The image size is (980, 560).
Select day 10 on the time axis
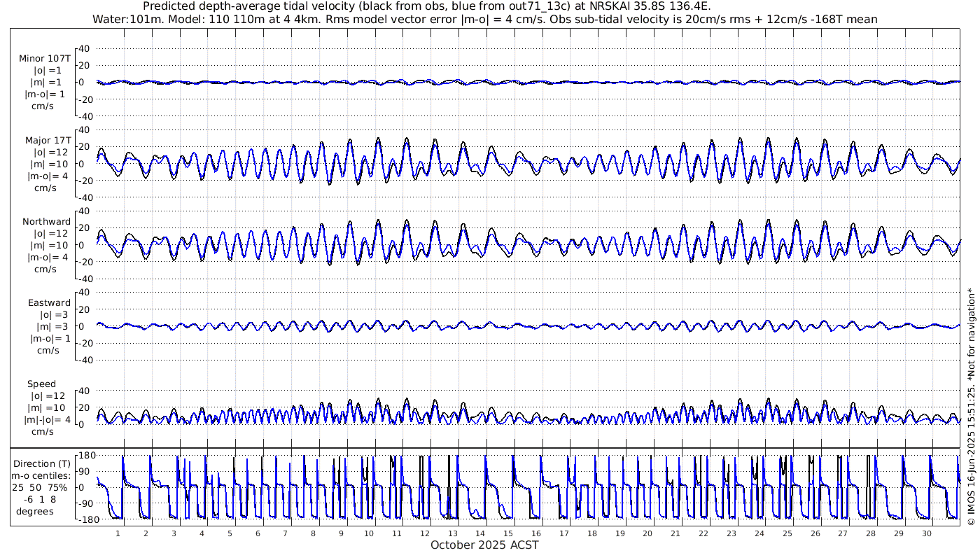pyautogui.click(x=368, y=533)
